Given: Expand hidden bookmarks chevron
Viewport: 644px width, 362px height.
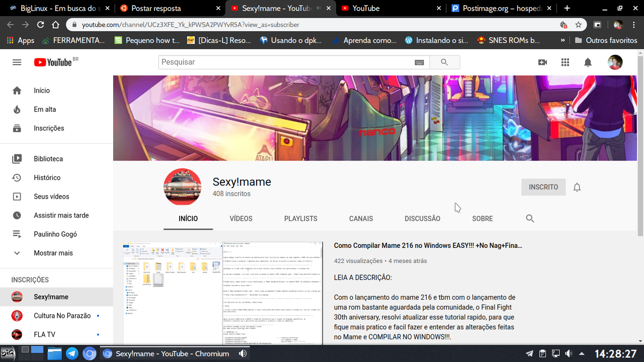Looking at the screenshot, I should pos(563,40).
